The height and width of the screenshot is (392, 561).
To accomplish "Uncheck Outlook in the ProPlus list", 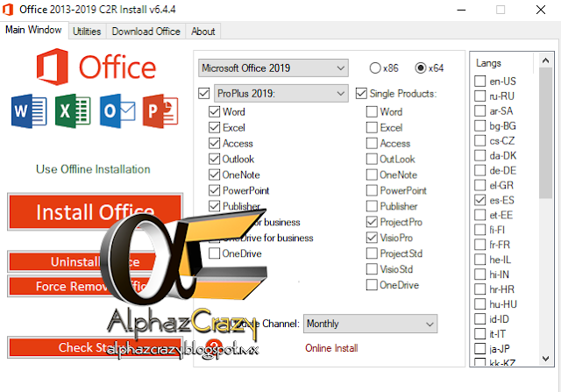I will (x=214, y=159).
